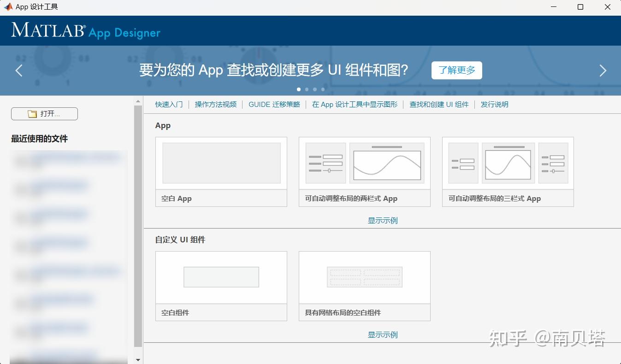Open the GUIDE 迁移策略 page
This screenshot has width=621, height=364.
tap(274, 104)
